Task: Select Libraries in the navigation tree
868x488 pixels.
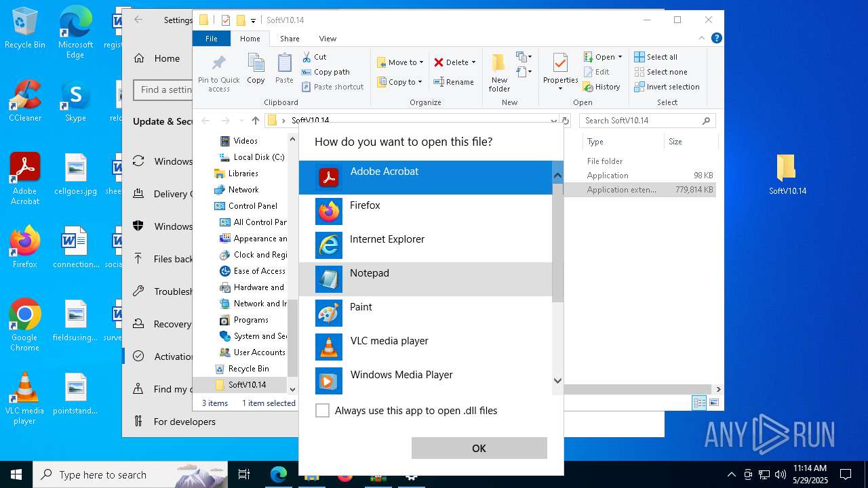Action: coord(236,174)
